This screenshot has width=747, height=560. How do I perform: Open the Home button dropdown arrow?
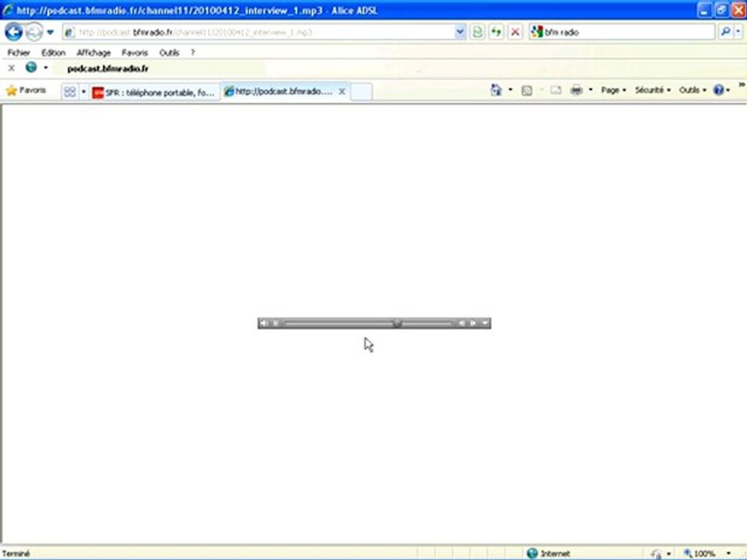(510, 90)
